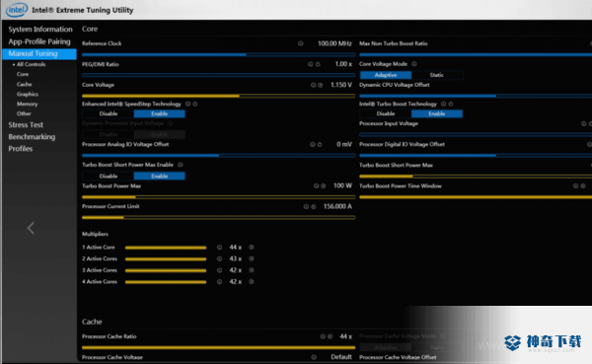Increase the 2 Active Cores multiplier
The image size is (592, 364).
(252, 258)
